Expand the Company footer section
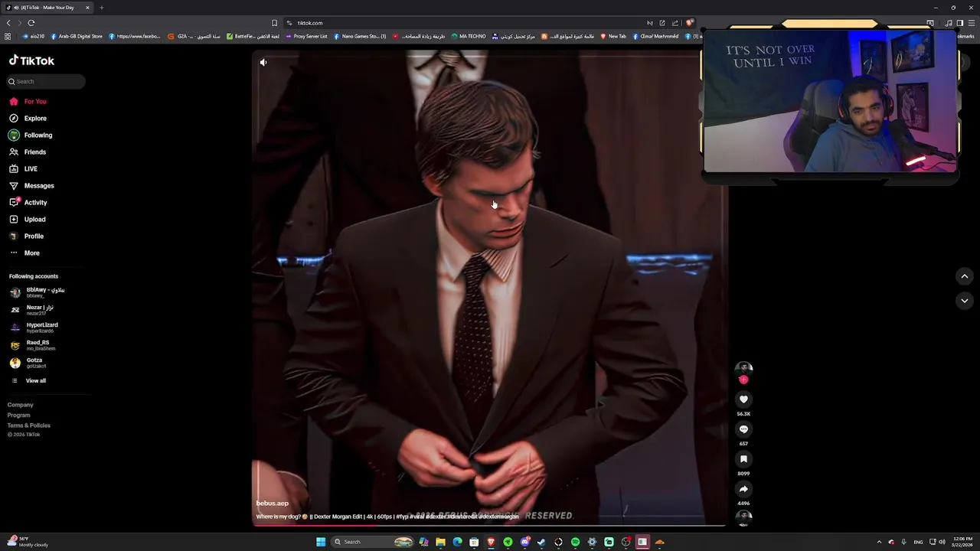The width and height of the screenshot is (980, 551). (x=21, y=405)
